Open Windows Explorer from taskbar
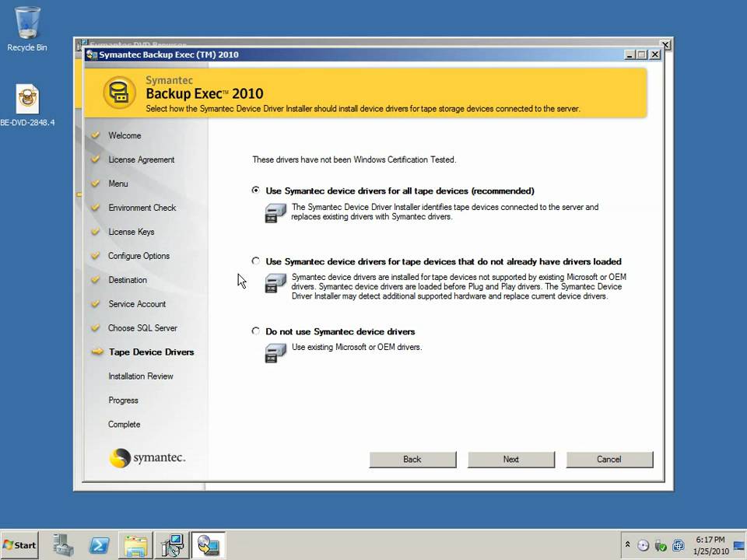 (x=135, y=545)
